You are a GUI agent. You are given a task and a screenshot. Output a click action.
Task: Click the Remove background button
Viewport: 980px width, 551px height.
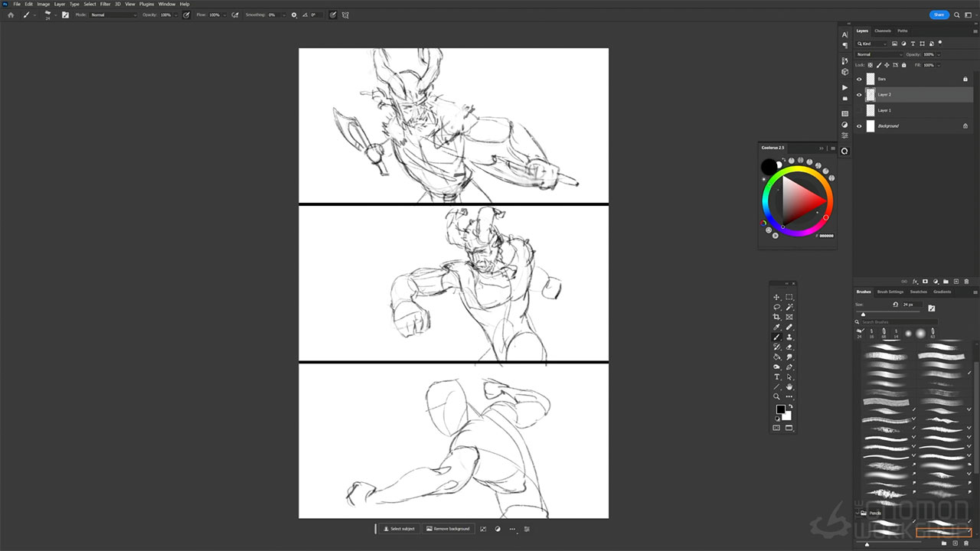click(449, 529)
